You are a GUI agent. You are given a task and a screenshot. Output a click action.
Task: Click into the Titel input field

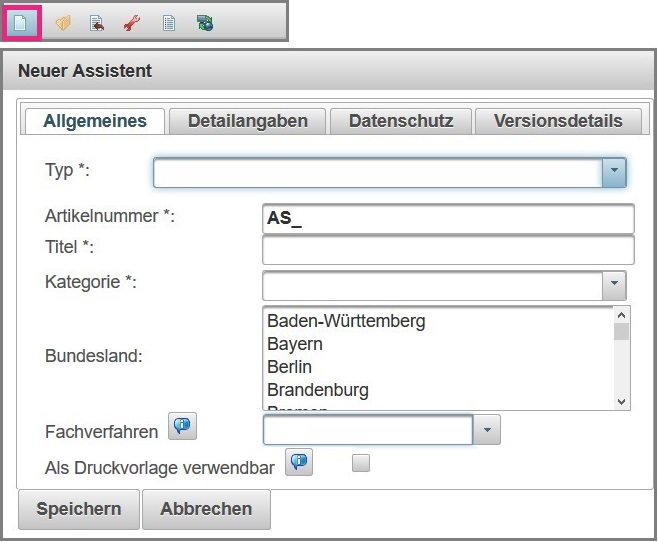448,250
